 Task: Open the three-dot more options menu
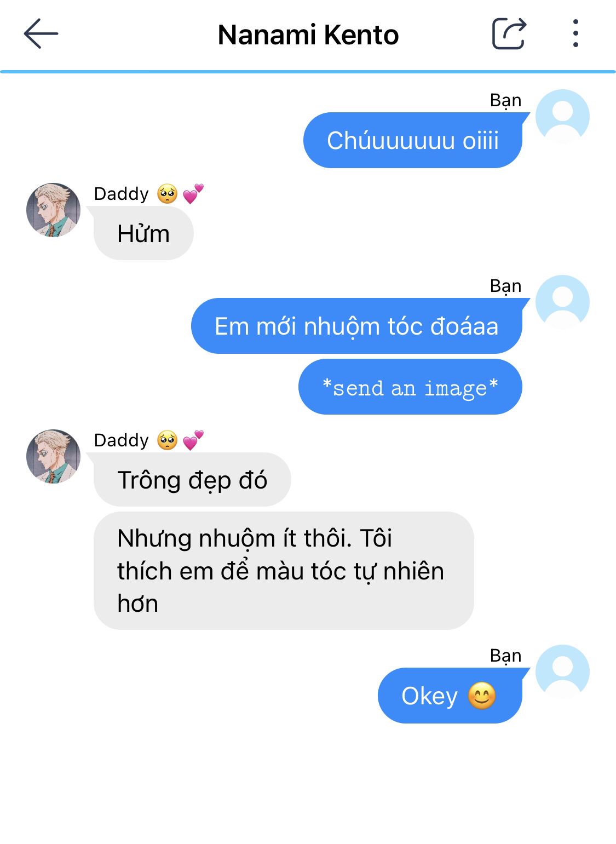coord(575,33)
